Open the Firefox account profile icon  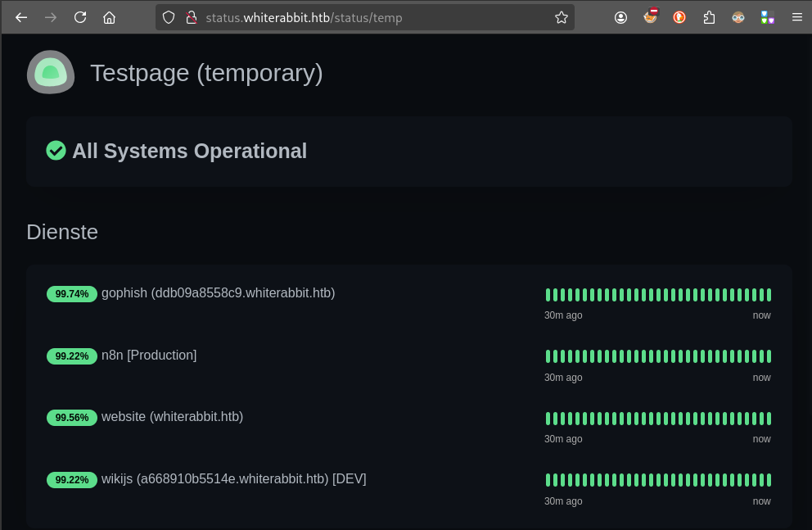(x=620, y=17)
